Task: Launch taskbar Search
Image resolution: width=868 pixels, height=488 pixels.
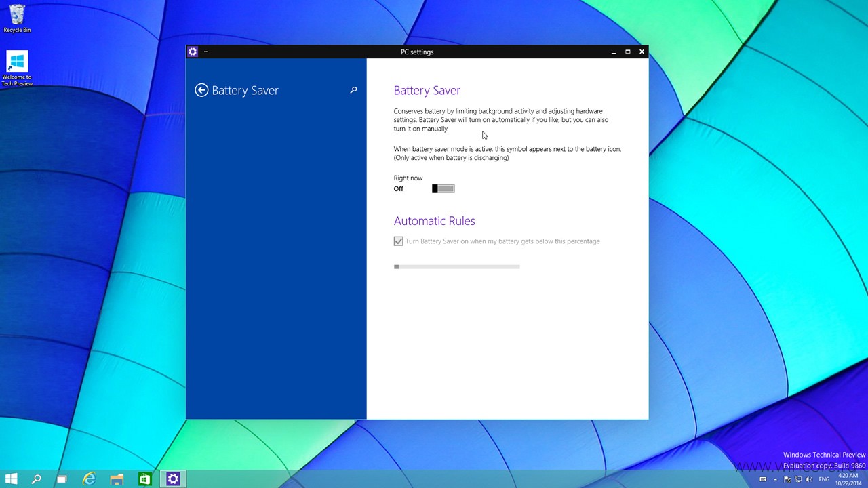Action: [37, 479]
